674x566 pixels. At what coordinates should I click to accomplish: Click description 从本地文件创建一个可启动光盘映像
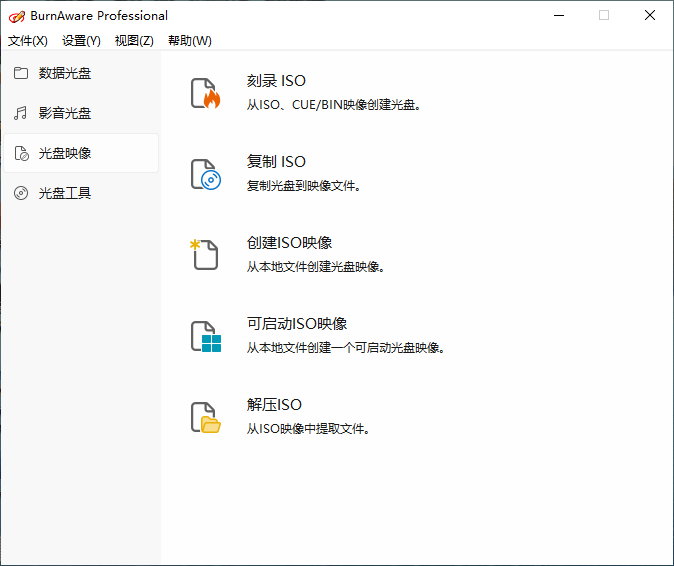(346, 347)
